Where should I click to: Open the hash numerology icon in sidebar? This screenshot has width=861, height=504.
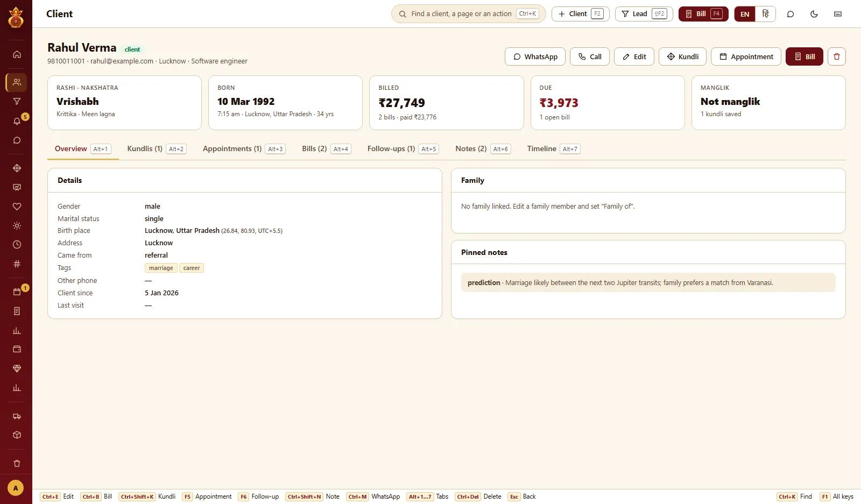pos(17,264)
